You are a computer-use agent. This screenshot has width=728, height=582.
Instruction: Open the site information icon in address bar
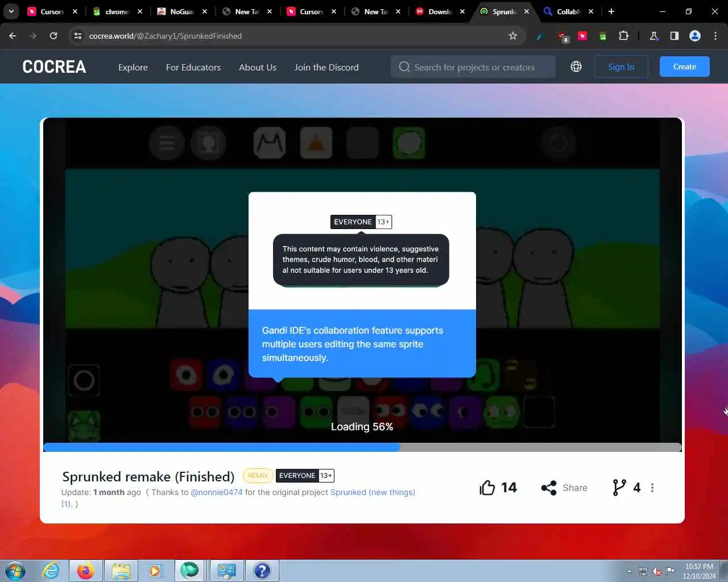point(78,36)
